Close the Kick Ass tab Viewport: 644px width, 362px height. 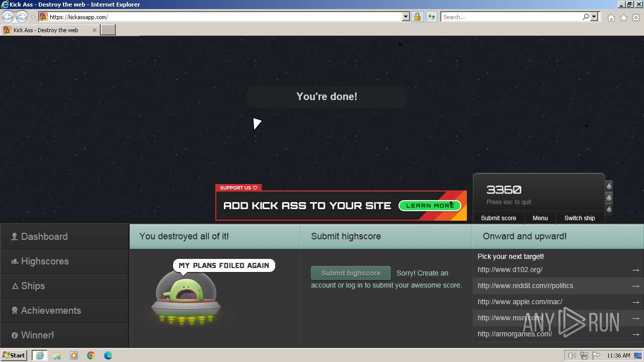tap(95, 30)
